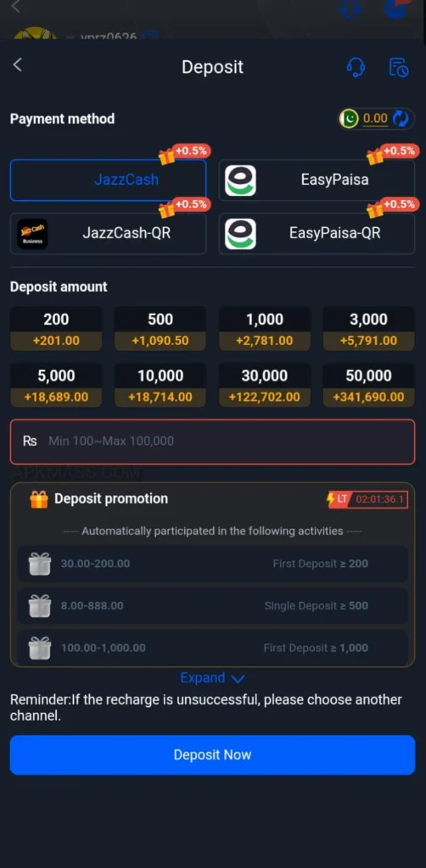Click the chevron next to Expand
The width and height of the screenshot is (426, 868).
238,679
